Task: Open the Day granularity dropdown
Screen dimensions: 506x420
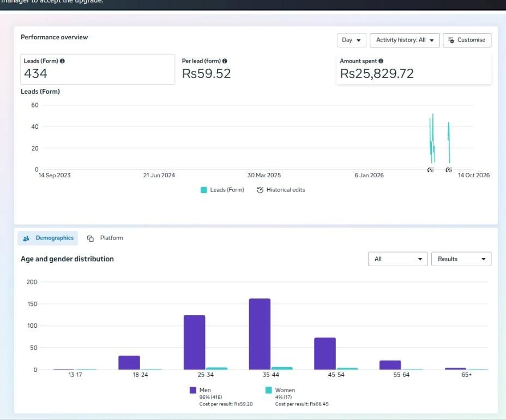Action: (352, 40)
